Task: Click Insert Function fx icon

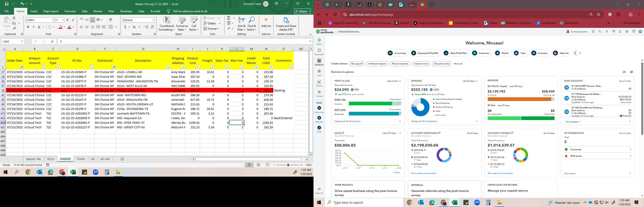Action: pos(52,41)
